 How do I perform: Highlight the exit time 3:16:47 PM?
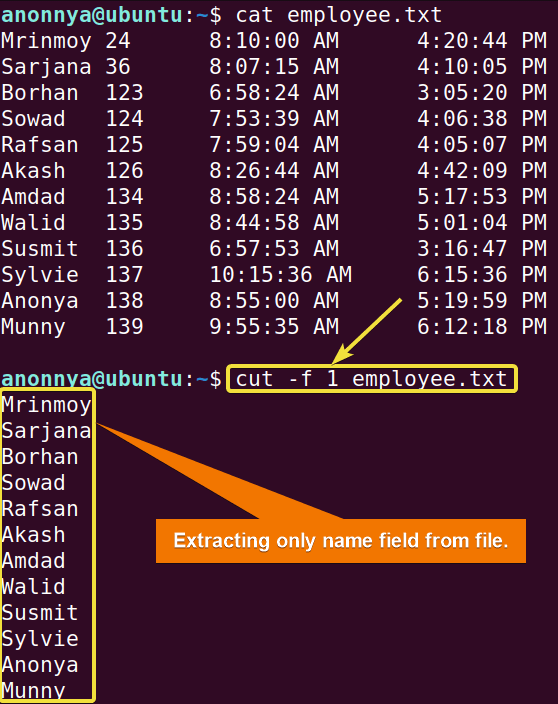click(482, 249)
